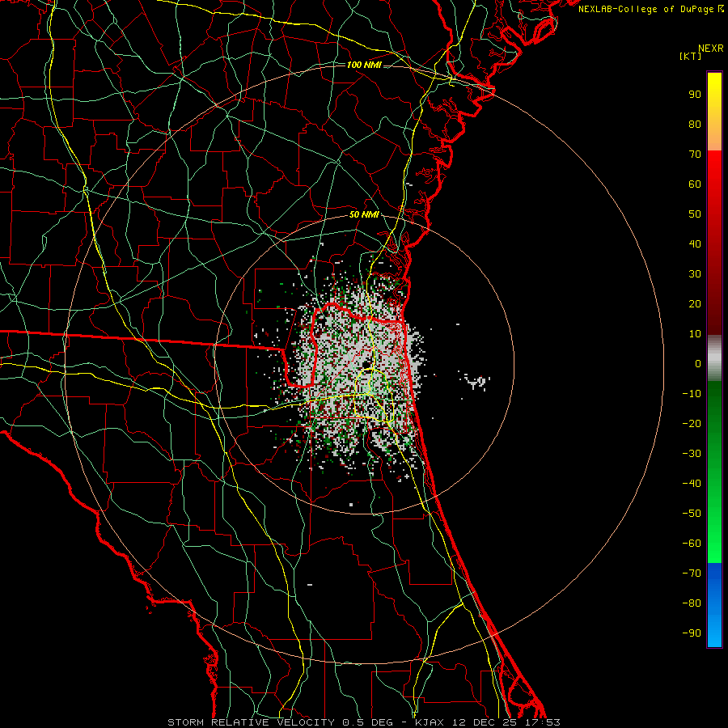Click the STORM RELATIVE VELOCITY caption text

pyautogui.click(x=252, y=722)
